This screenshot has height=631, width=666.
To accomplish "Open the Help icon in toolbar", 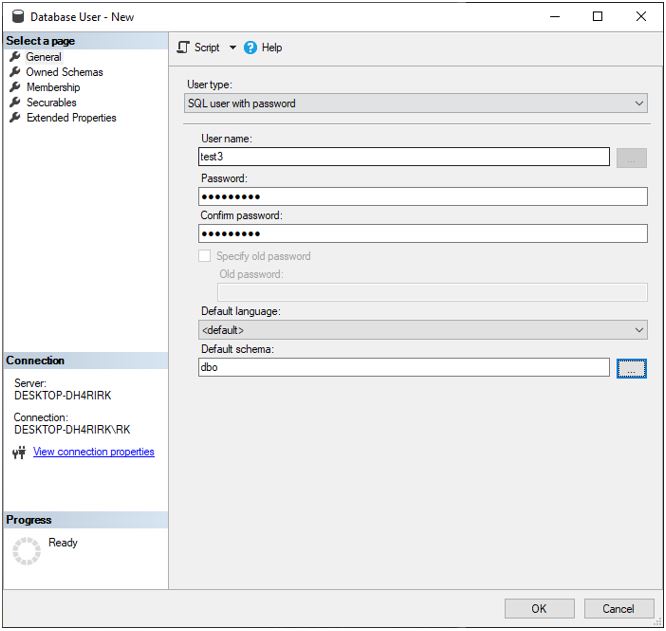I will (251, 47).
